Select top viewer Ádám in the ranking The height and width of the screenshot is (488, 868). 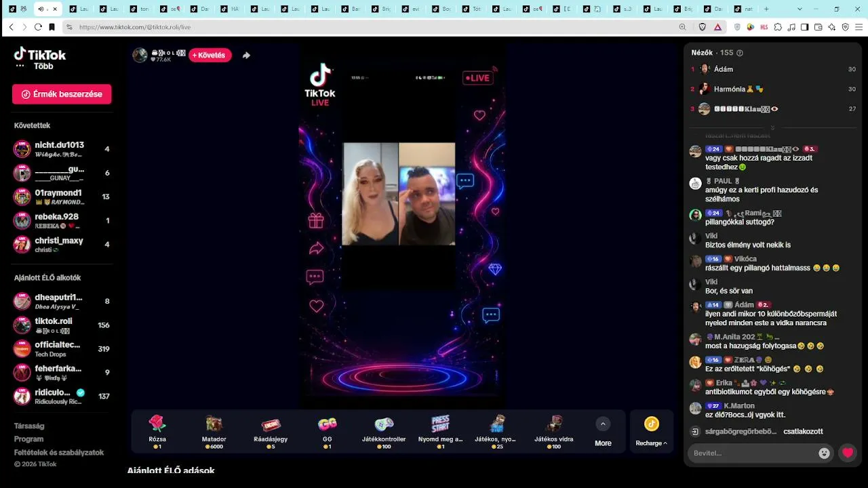tap(772, 69)
